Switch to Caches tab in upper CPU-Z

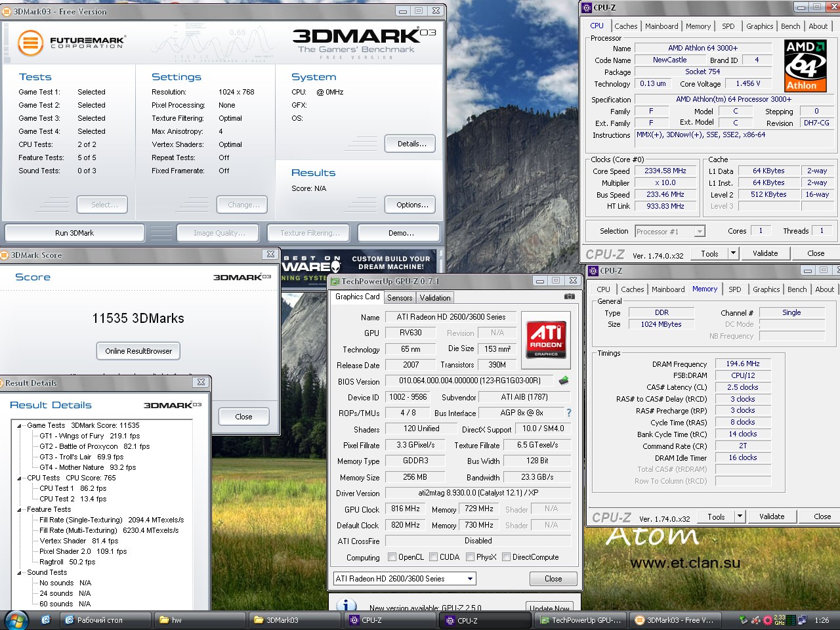(625, 26)
